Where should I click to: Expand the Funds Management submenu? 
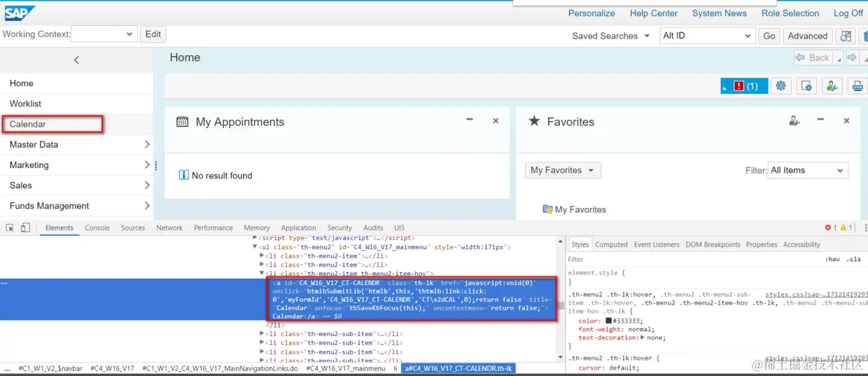[147, 205]
